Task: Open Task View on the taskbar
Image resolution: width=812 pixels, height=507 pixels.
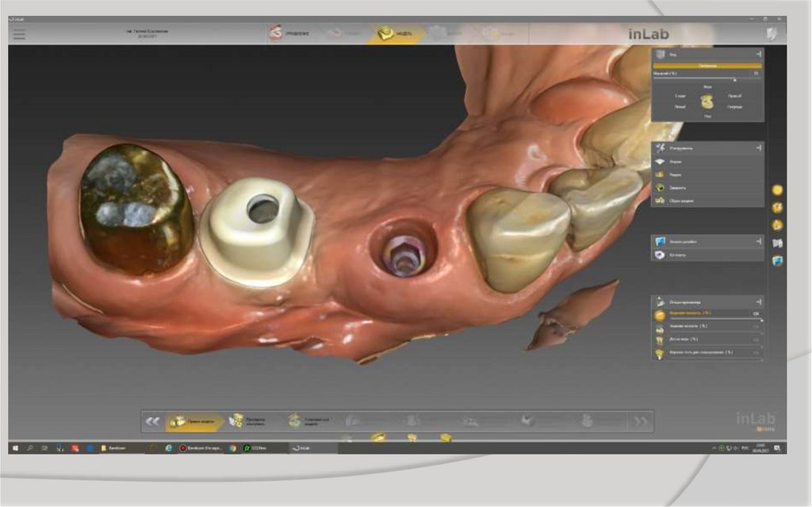Action: tap(44, 448)
